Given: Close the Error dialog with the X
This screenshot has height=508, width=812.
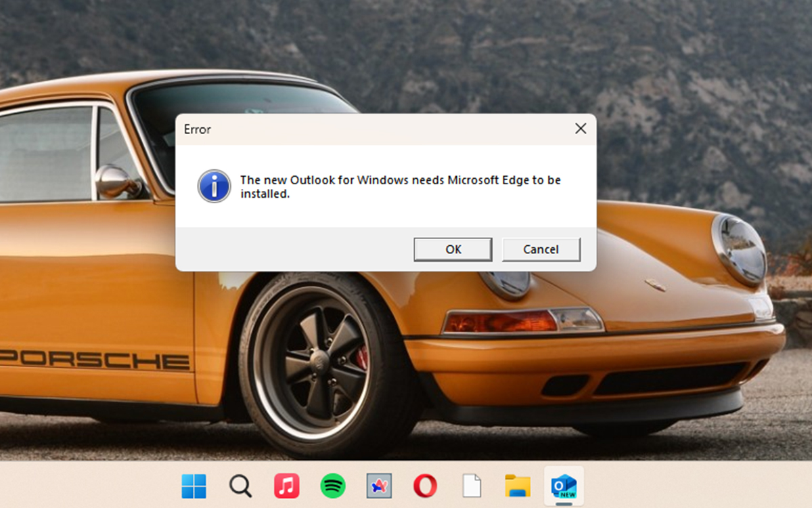Looking at the screenshot, I should [x=581, y=129].
